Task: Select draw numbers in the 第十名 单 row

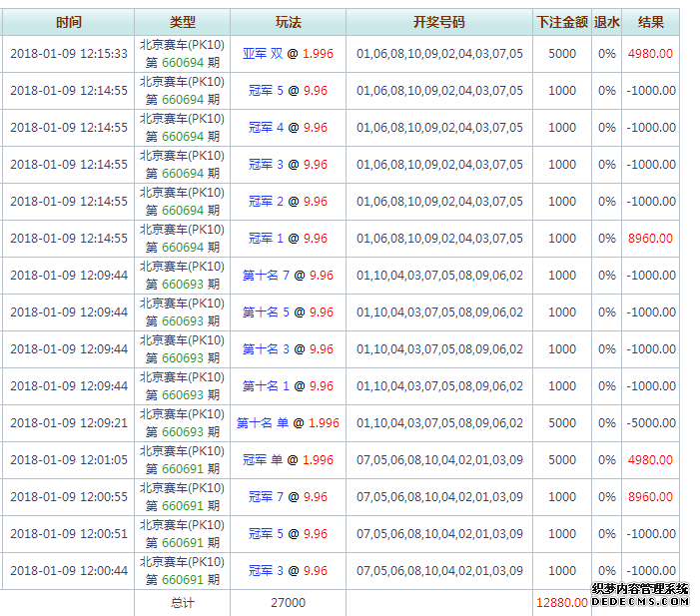Action: point(439,423)
